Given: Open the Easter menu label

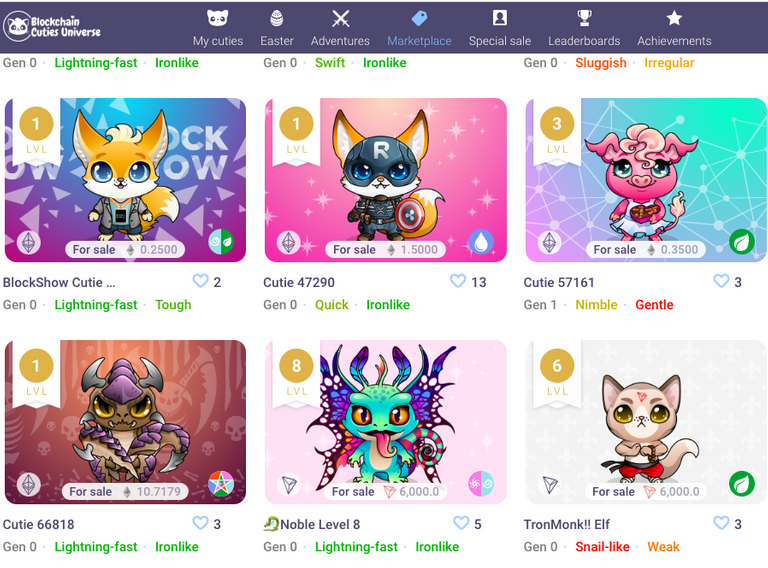Looking at the screenshot, I should pyautogui.click(x=277, y=41).
